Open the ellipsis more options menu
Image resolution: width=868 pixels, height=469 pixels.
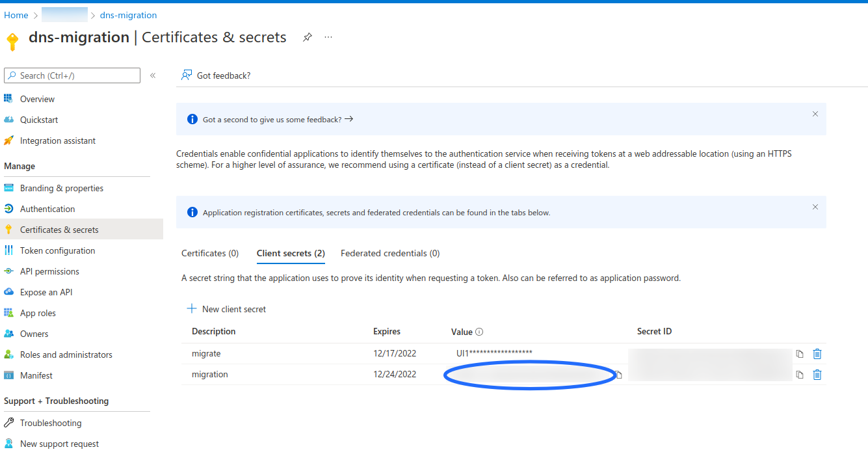(x=328, y=38)
